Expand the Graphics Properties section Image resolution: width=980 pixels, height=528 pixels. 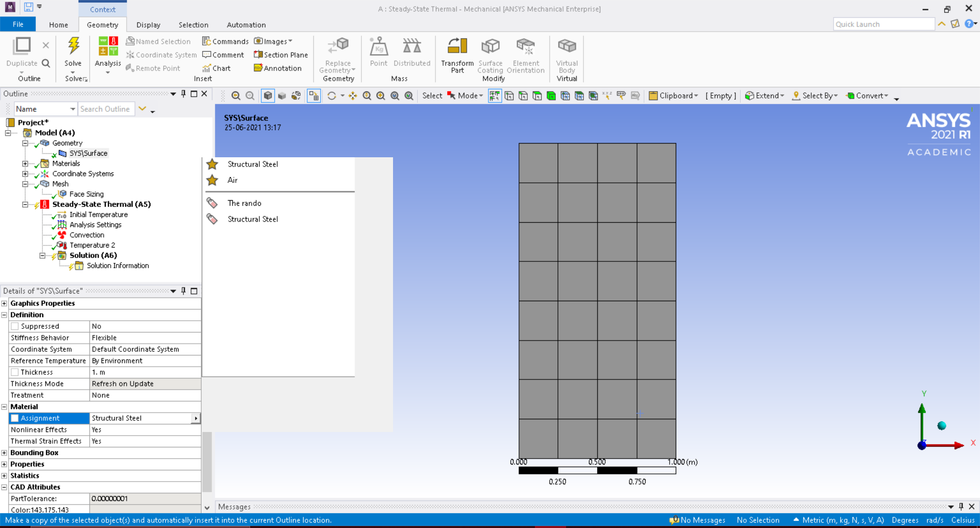pos(4,303)
